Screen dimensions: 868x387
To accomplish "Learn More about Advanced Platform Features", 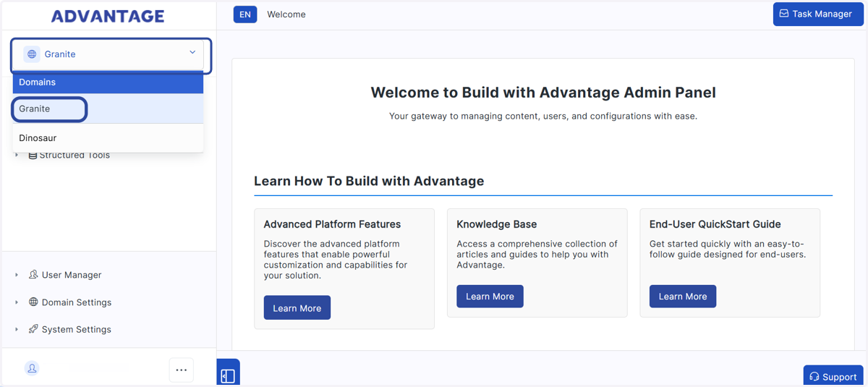I will [297, 308].
